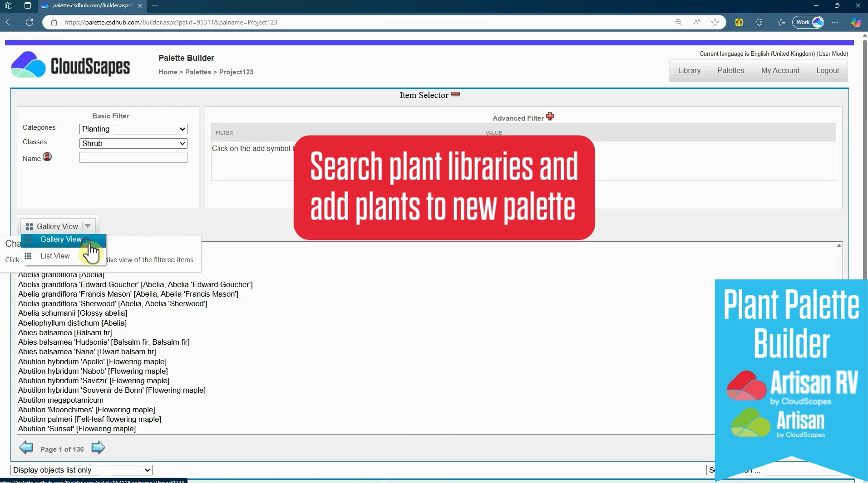Screen dimensions: 868x483
Task: Go to next page with right arrow
Action: (98, 448)
